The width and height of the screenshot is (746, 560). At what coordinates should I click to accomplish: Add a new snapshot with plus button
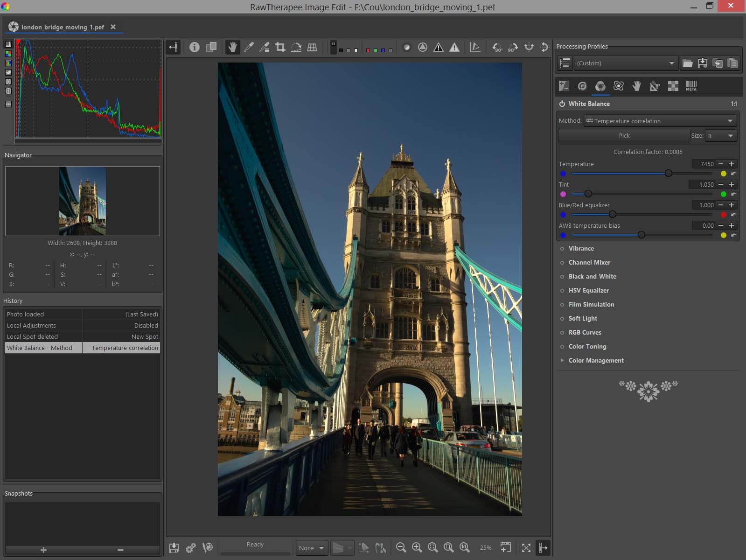[43, 550]
